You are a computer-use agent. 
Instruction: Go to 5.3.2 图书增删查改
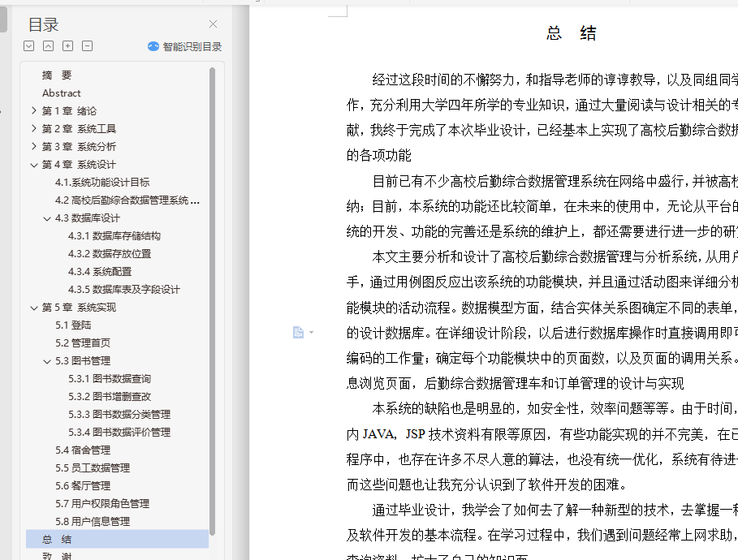110,397
